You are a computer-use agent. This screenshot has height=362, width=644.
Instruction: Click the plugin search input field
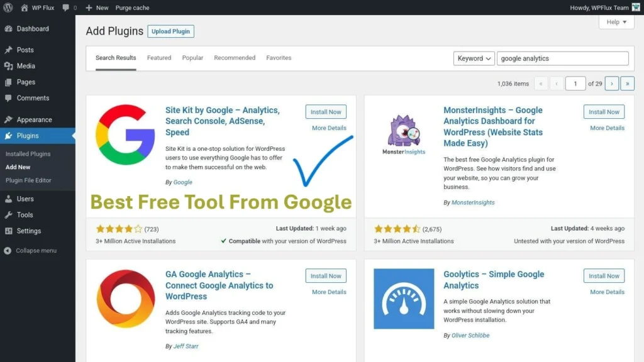pos(562,58)
